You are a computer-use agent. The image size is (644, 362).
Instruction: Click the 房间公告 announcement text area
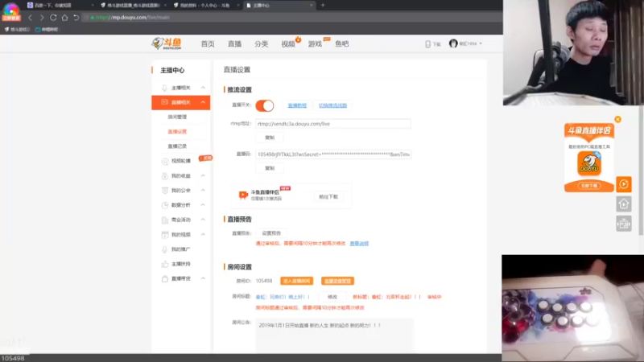tap(334, 335)
